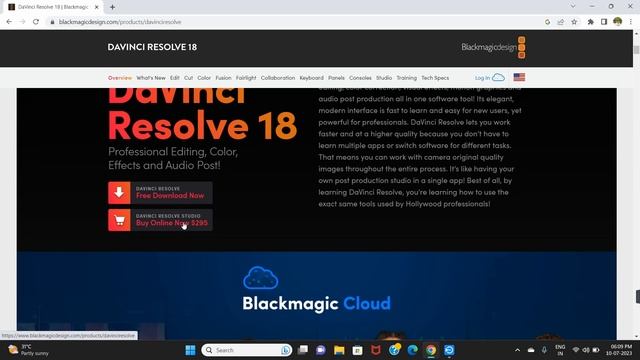
Task: Click the red shopping cart icon
Action: coord(119,220)
